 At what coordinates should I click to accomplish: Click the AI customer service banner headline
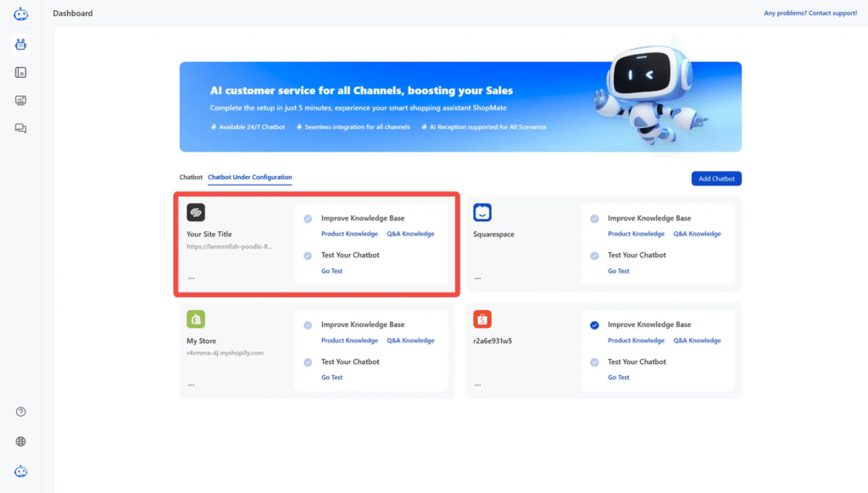click(x=361, y=90)
